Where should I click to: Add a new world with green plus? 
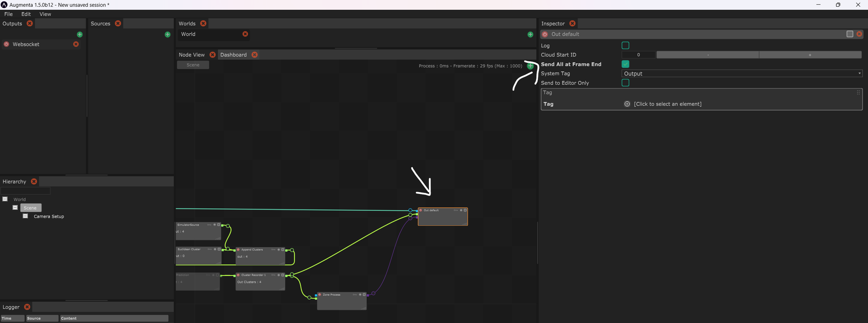click(530, 34)
